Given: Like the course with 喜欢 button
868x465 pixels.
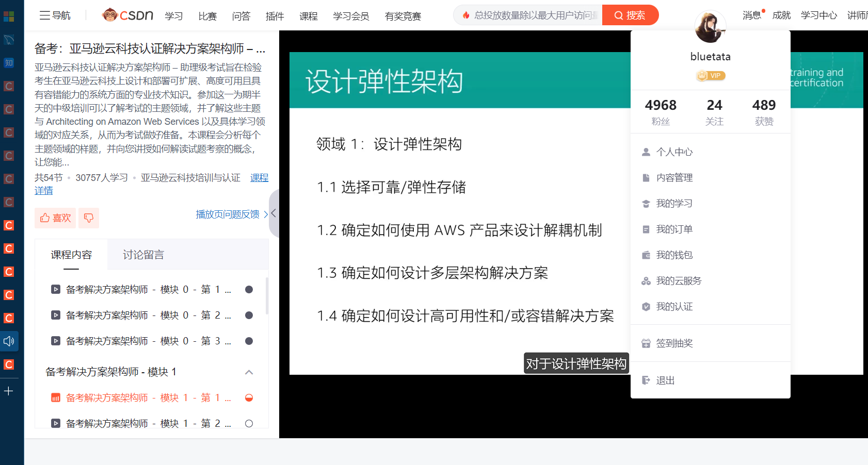Looking at the screenshot, I should pos(55,218).
